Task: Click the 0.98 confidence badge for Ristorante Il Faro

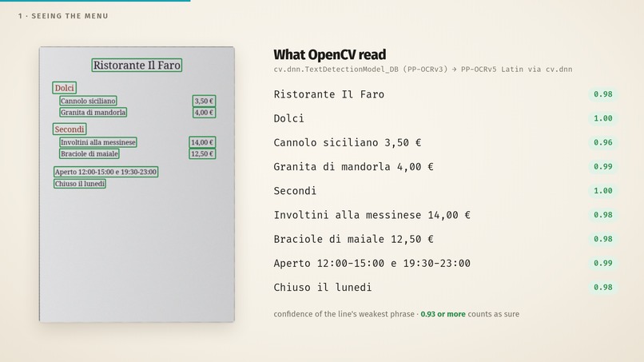Action: [x=603, y=94]
